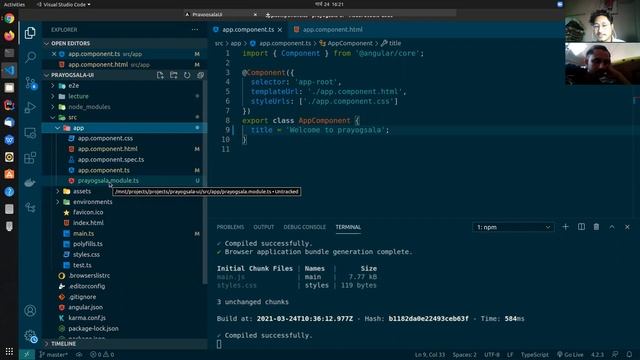Open angular.json in the file tree
Image resolution: width=640 pixels, height=360 pixels.
85,307
